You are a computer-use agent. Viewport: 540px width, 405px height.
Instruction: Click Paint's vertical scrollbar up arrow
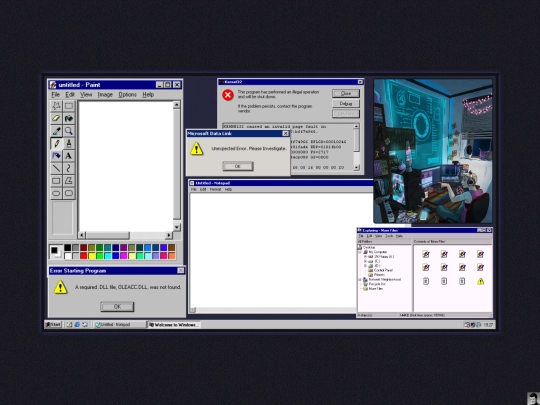pyautogui.click(x=176, y=104)
